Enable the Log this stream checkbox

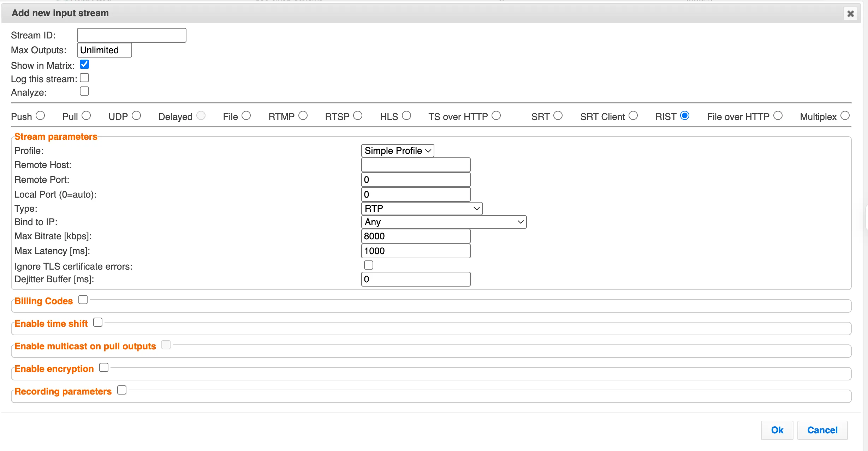(x=84, y=78)
